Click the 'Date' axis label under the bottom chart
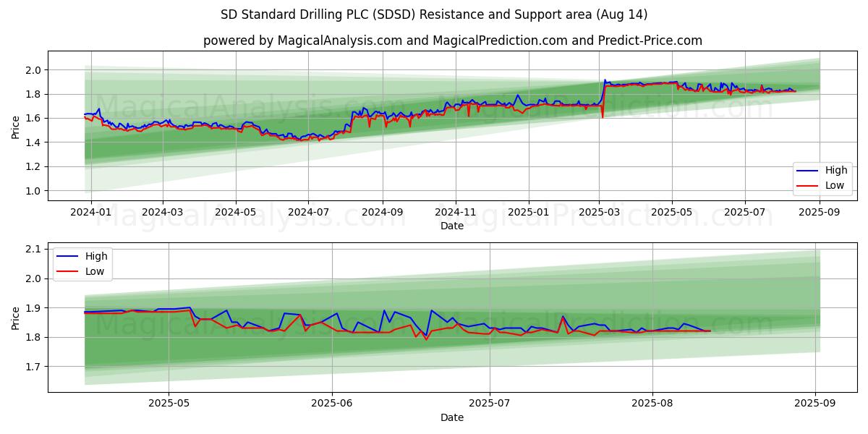Image resolution: width=868 pixels, height=434 pixels. tap(452, 417)
